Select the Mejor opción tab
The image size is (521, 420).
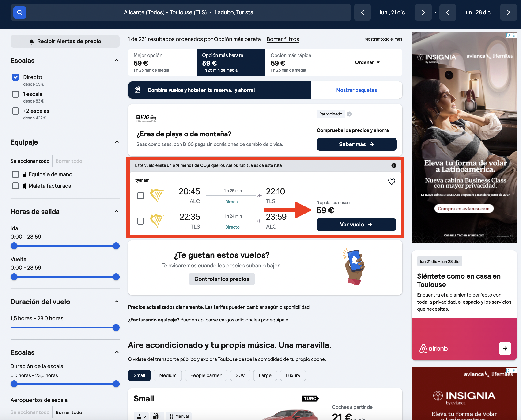click(162, 62)
